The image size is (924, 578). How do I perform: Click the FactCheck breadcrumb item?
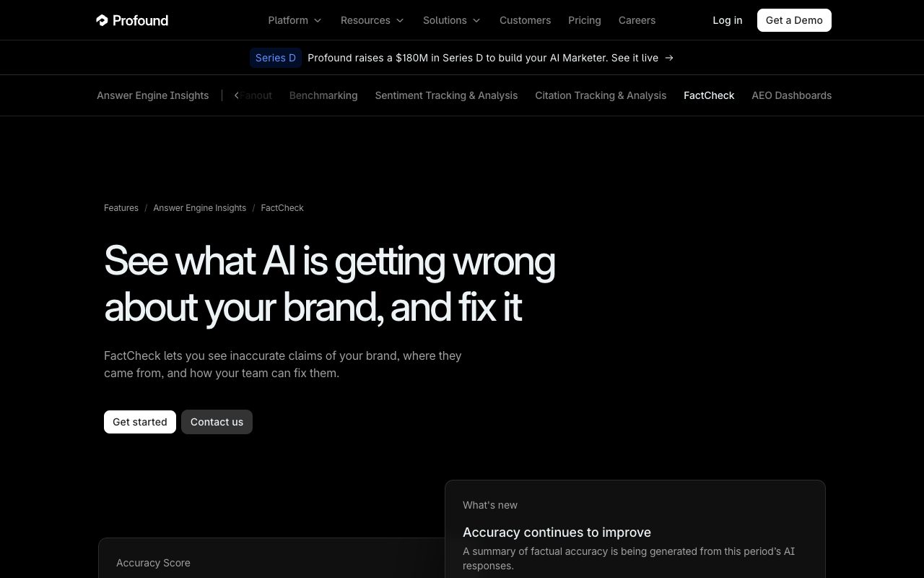point(282,208)
